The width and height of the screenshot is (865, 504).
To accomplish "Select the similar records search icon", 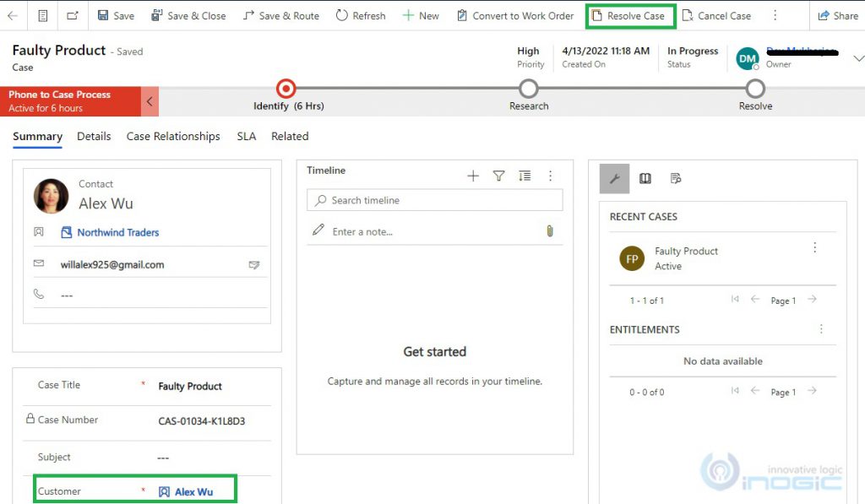I will 674,178.
